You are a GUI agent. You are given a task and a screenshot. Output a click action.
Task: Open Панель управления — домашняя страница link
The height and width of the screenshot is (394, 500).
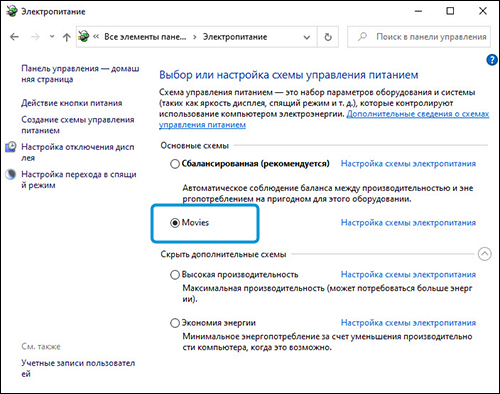80,74
